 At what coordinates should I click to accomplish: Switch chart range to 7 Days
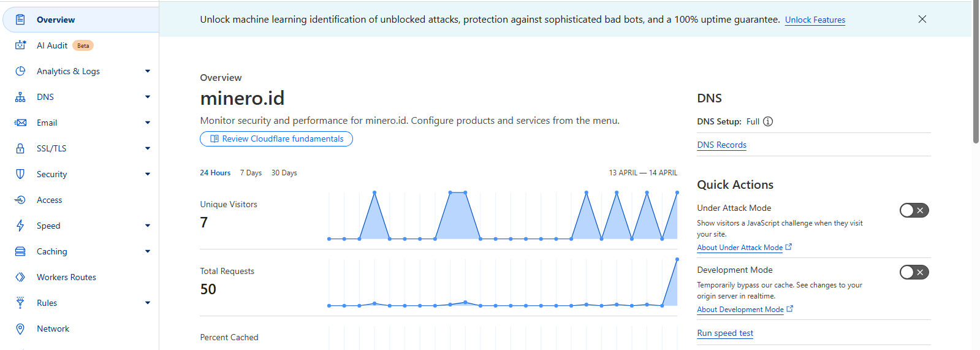pyautogui.click(x=251, y=173)
